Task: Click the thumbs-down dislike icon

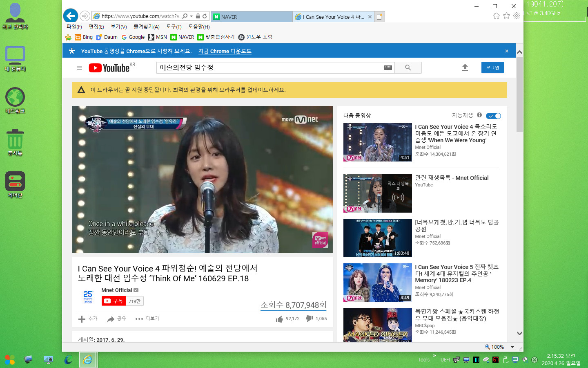Action: click(309, 319)
